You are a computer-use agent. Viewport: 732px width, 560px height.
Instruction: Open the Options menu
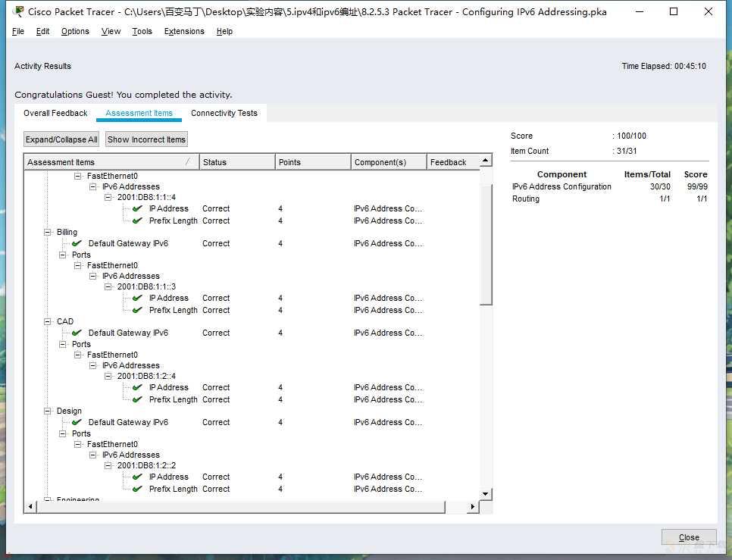[75, 31]
